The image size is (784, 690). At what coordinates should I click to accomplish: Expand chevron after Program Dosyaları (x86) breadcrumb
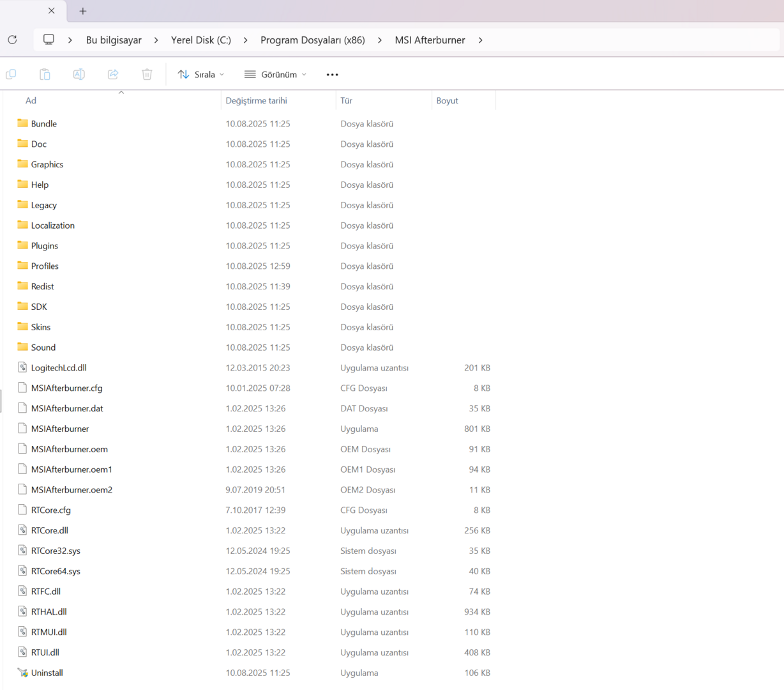[x=380, y=40]
